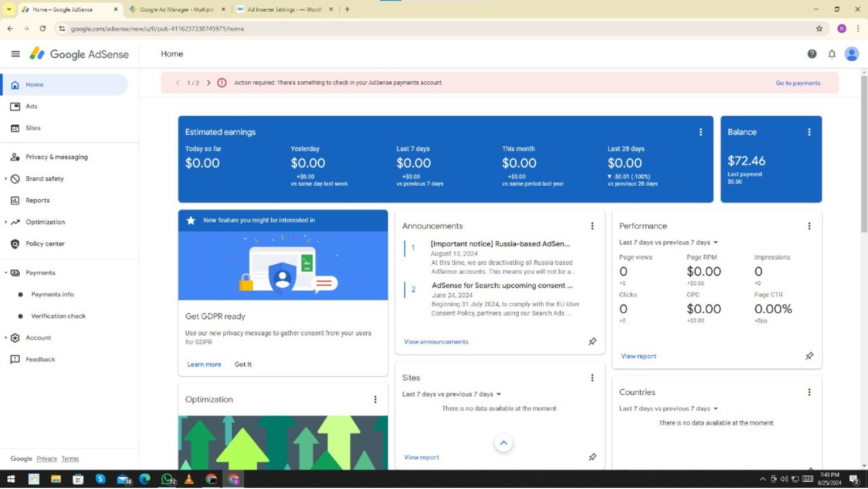Open Estimated earnings card options menu
The image size is (868, 489).
pyautogui.click(x=701, y=132)
